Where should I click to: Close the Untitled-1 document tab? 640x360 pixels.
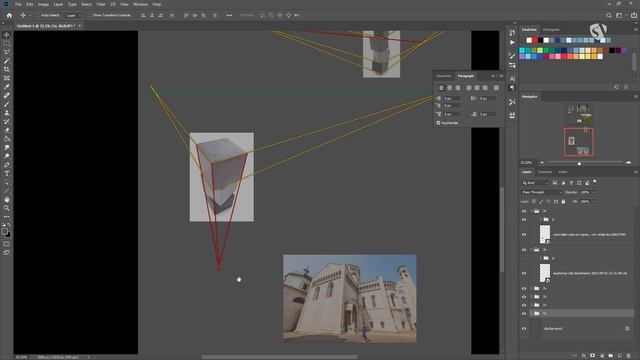pyautogui.click(x=80, y=26)
